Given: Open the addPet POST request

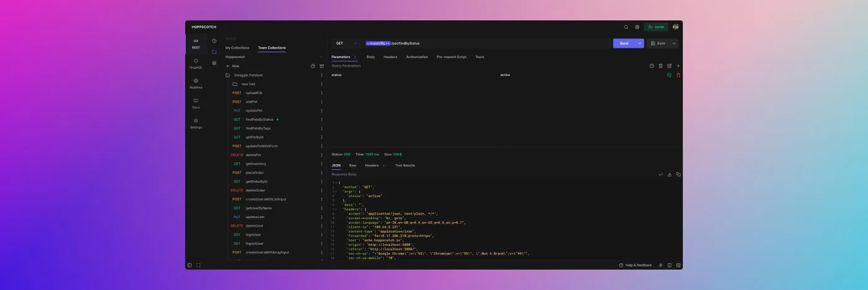Looking at the screenshot, I should point(251,102).
